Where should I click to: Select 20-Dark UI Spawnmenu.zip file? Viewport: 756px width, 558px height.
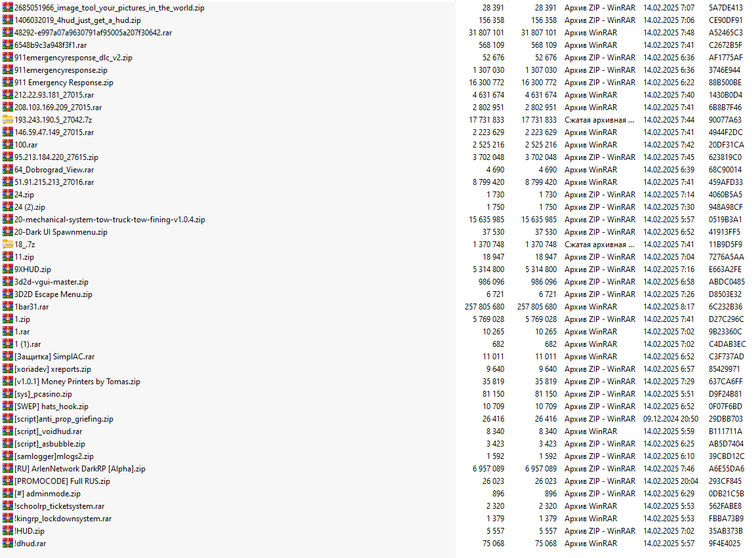pos(61,232)
